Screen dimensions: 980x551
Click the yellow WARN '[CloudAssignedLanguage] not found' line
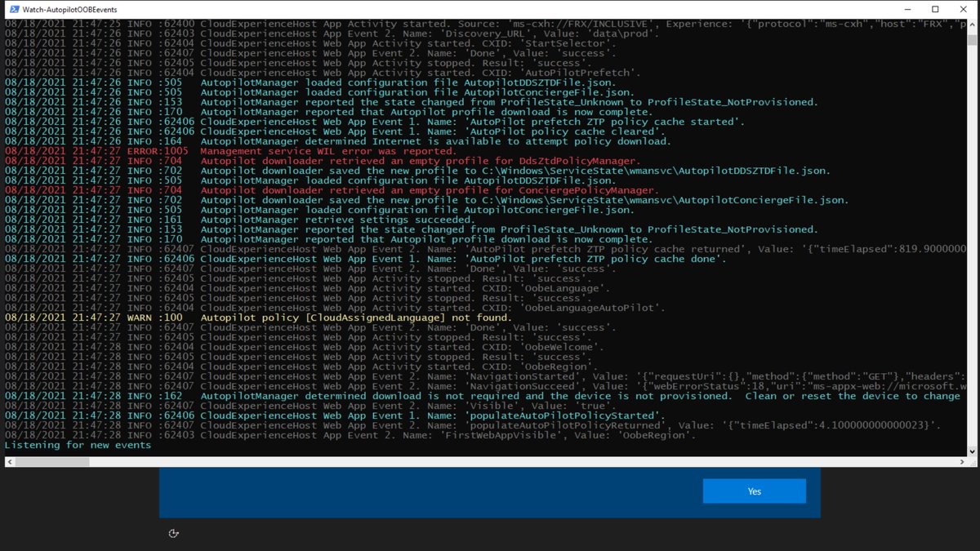pyautogui.click(x=258, y=318)
